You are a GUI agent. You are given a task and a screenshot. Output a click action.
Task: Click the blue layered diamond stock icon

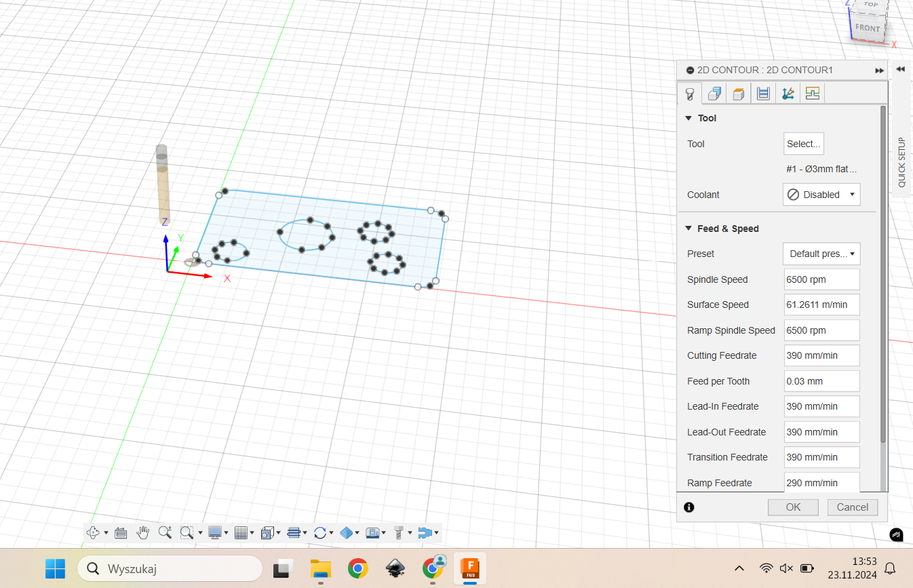pyautogui.click(x=346, y=532)
